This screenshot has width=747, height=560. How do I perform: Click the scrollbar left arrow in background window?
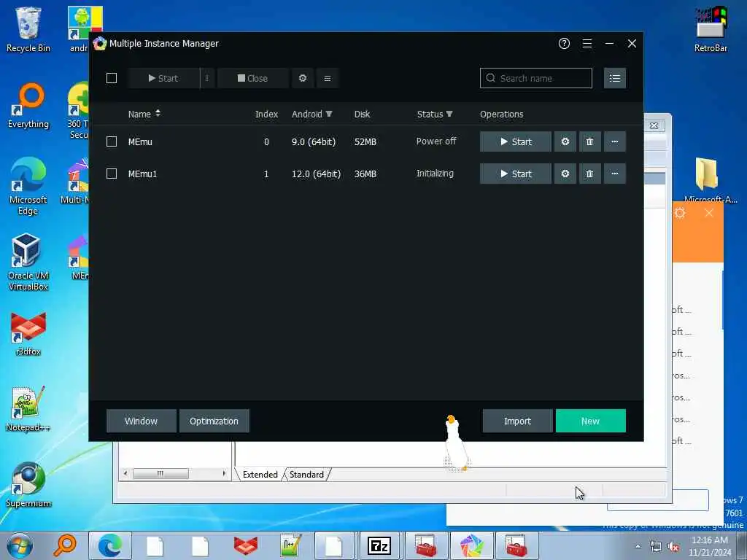(x=125, y=473)
